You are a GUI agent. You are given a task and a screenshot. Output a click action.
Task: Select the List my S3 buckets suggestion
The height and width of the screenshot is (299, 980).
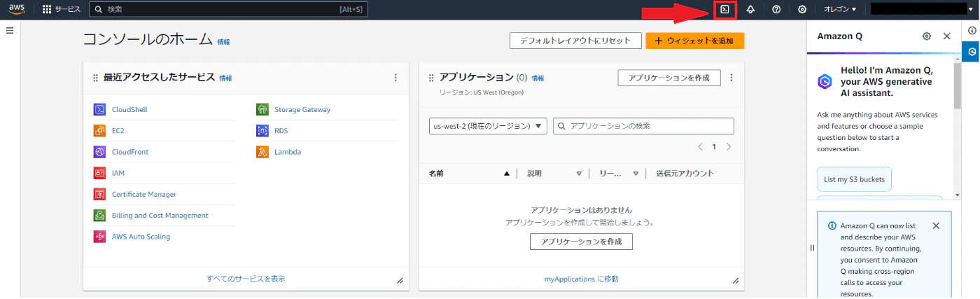(854, 179)
